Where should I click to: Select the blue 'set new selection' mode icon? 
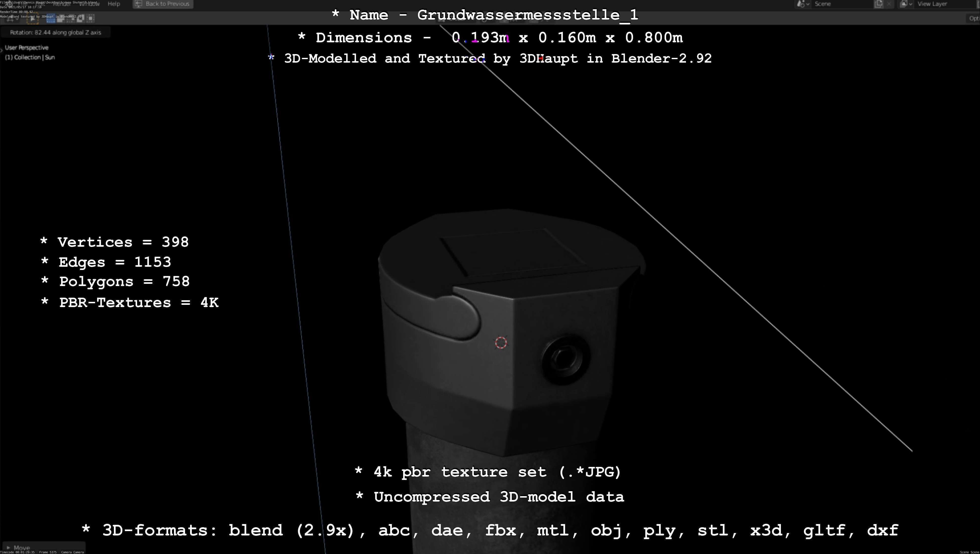click(51, 18)
